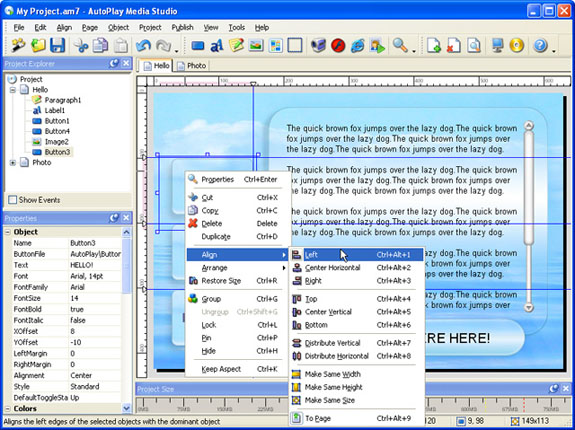Image resolution: width=575 pixels, height=430 pixels.
Task: Choose Center Horizontal in Align submenu
Action: (x=357, y=268)
